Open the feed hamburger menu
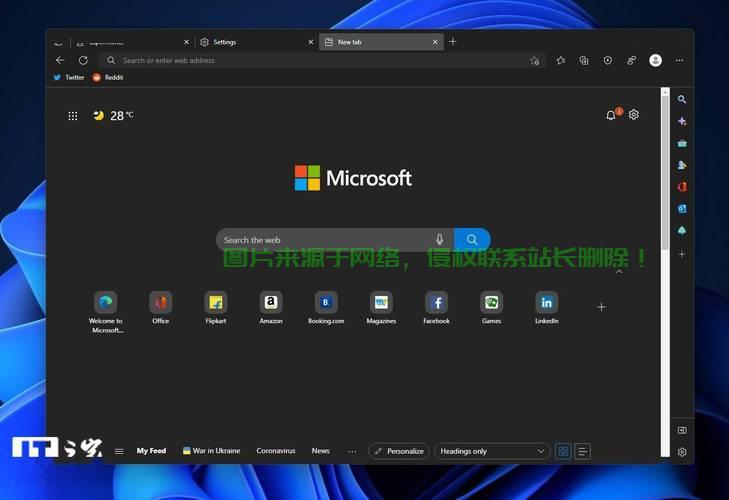Screen dimensions: 729x500 pyautogui.click(x=119, y=451)
